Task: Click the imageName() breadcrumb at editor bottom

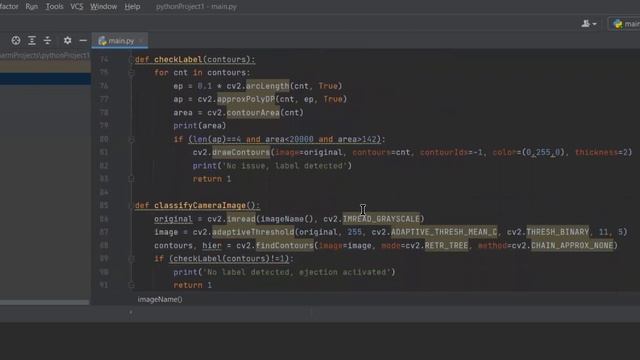Action: pos(160,300)
